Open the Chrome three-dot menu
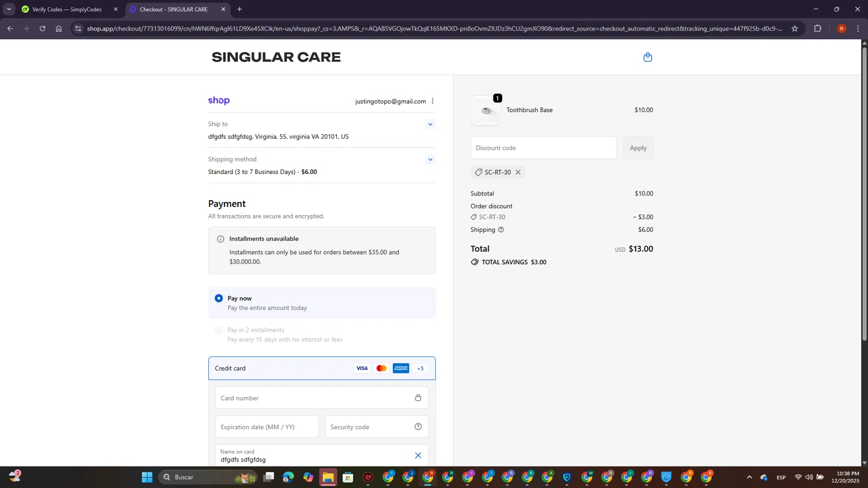The width and height of the screenshot is (868, 488). click(x=858, y=28)
